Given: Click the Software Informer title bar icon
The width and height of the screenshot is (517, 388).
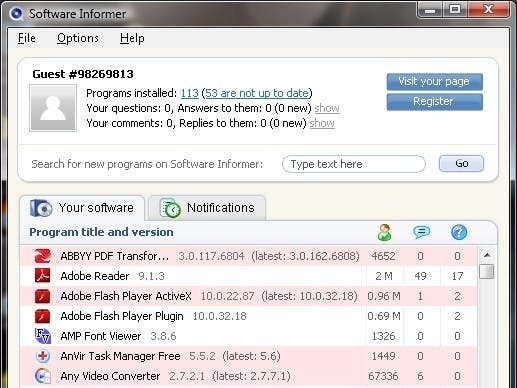Looking at the screenshot, I should coord(16,14).
